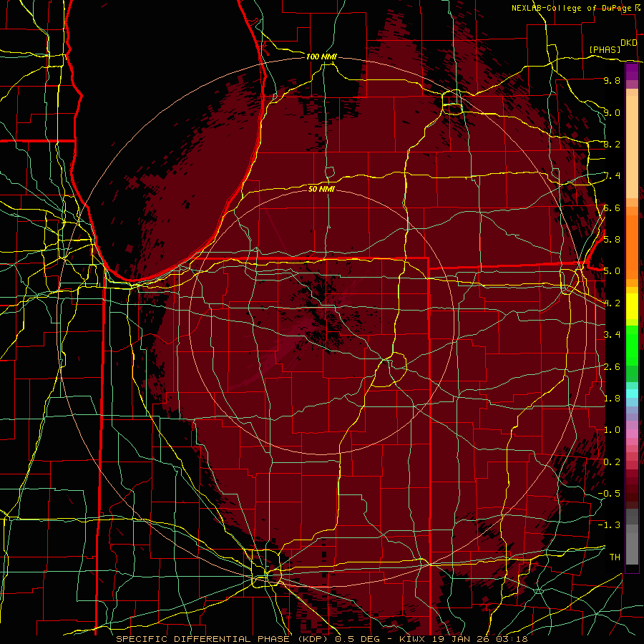This screenshot has width=644, height=644.
Task: Pick the cyan color band on scale
Action: [632, 394]
